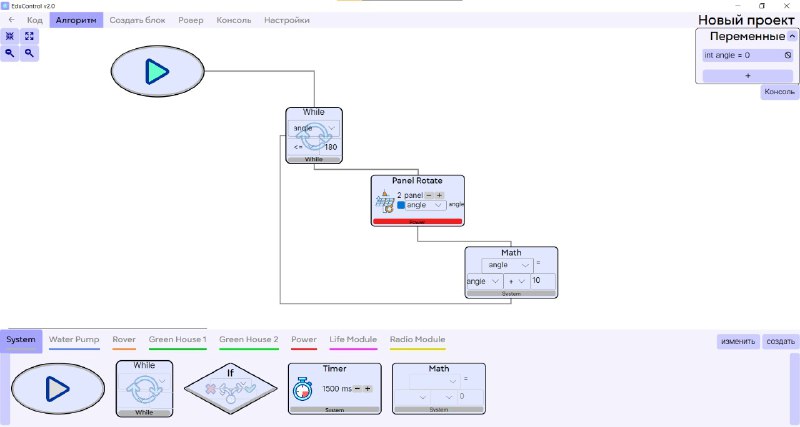
Task: Toggle the blue checkbox in Panel Rotate block
Action: point(401,205)
